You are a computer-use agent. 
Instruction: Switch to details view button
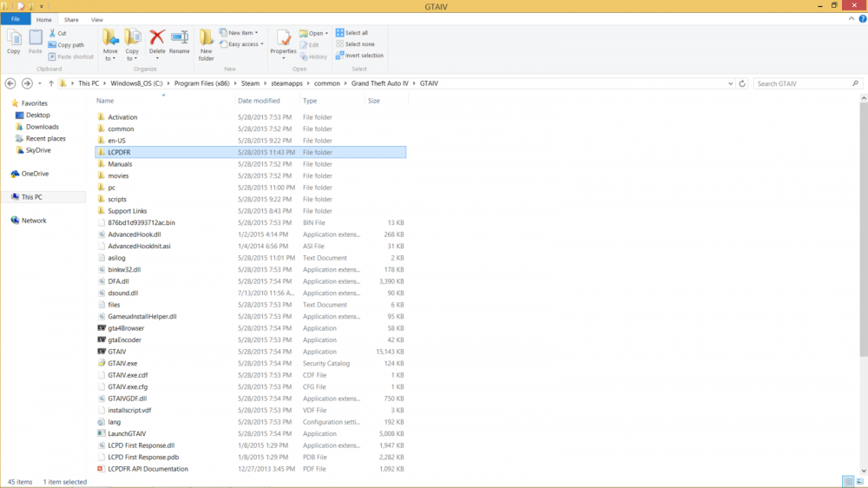click(x=848, y=482)
